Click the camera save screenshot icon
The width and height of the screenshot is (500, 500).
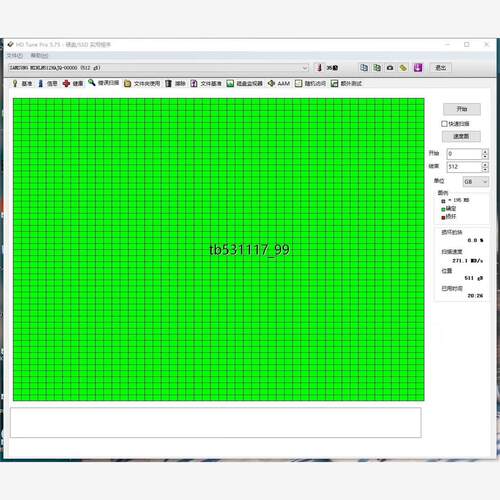390,68
